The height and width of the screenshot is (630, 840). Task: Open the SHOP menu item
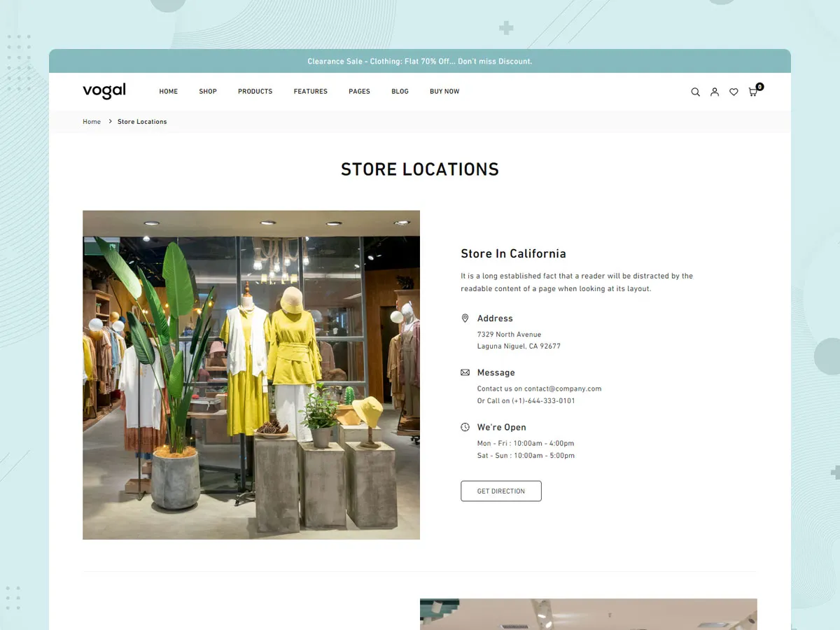click(x=208, y=91)
